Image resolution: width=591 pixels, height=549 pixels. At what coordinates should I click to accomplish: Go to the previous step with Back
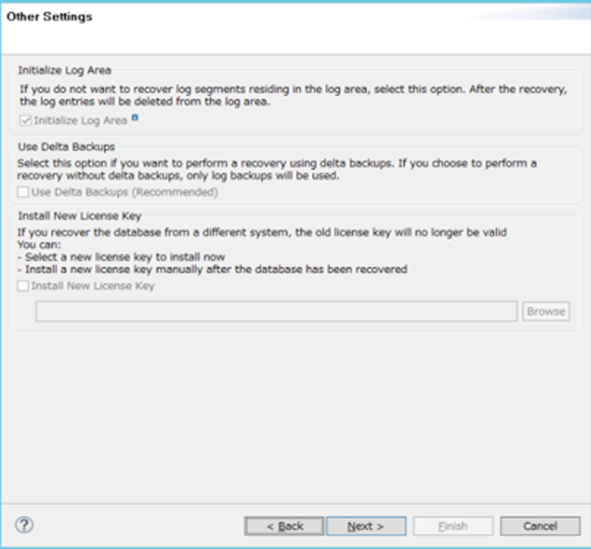284,526
